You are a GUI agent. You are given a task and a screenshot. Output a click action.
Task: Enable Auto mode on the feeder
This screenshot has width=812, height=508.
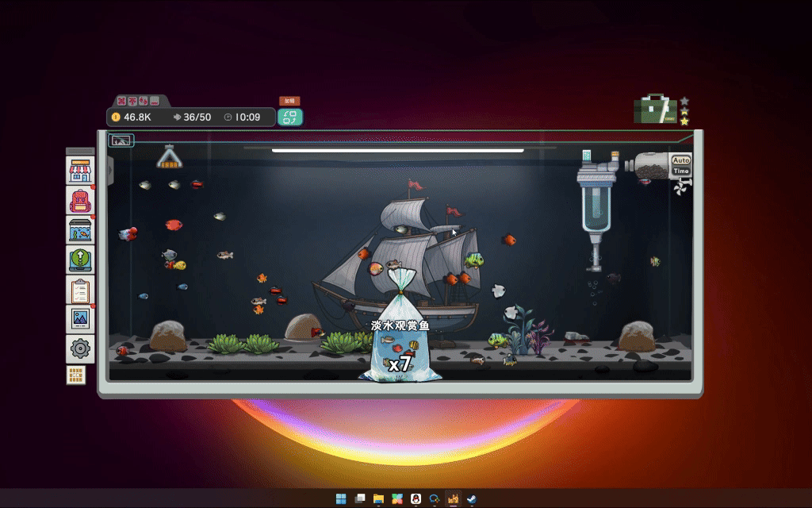click(x=680, y=160)
